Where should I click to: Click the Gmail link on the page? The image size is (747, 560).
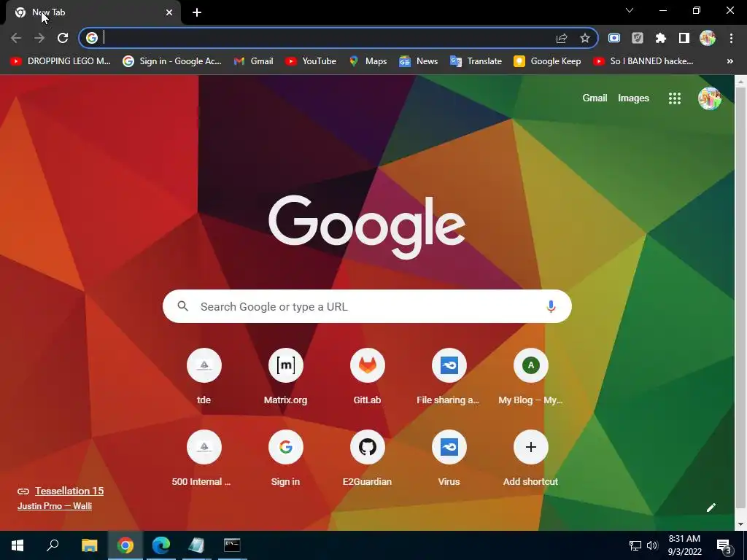595,98
